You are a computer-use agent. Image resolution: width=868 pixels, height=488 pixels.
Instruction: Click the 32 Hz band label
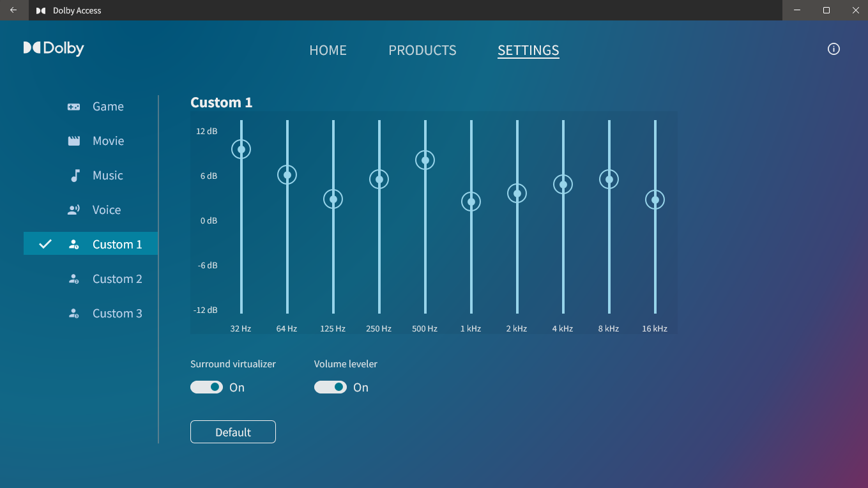click(x=241, y=329)
